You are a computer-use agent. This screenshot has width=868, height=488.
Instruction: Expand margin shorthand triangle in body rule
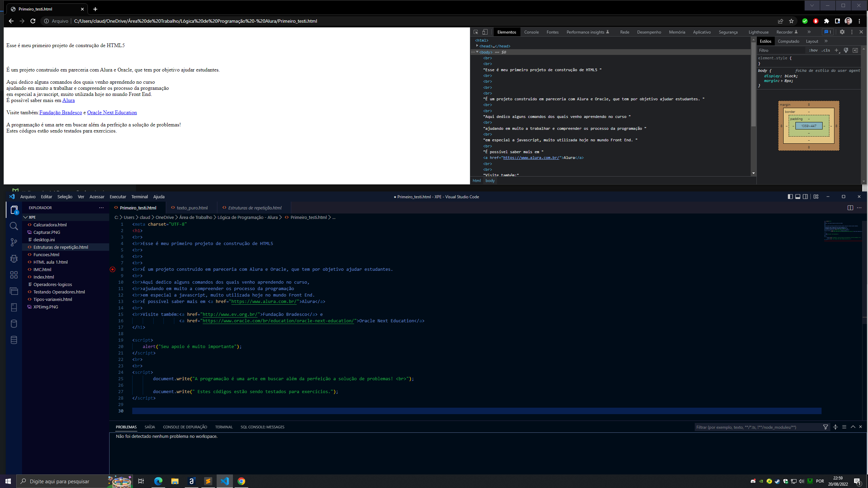[x=782, y=81]
